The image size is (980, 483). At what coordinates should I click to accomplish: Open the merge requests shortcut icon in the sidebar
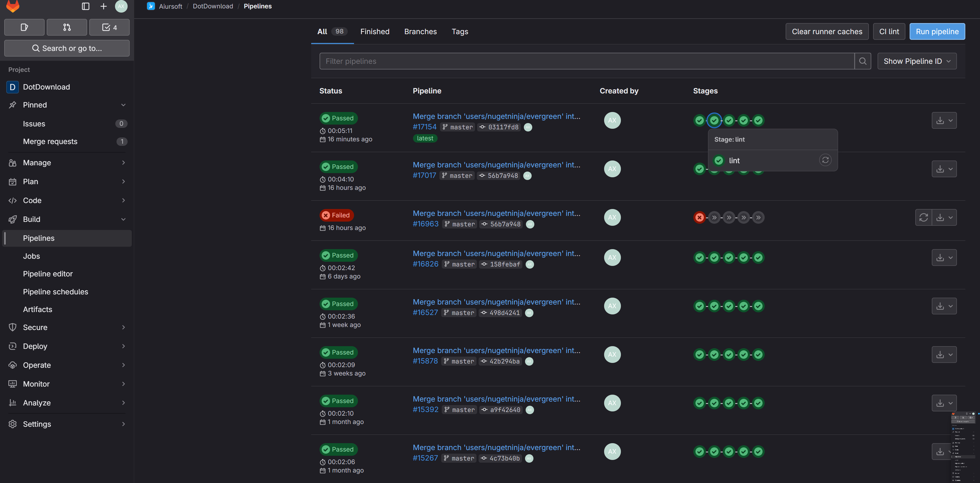coord(67,27)
